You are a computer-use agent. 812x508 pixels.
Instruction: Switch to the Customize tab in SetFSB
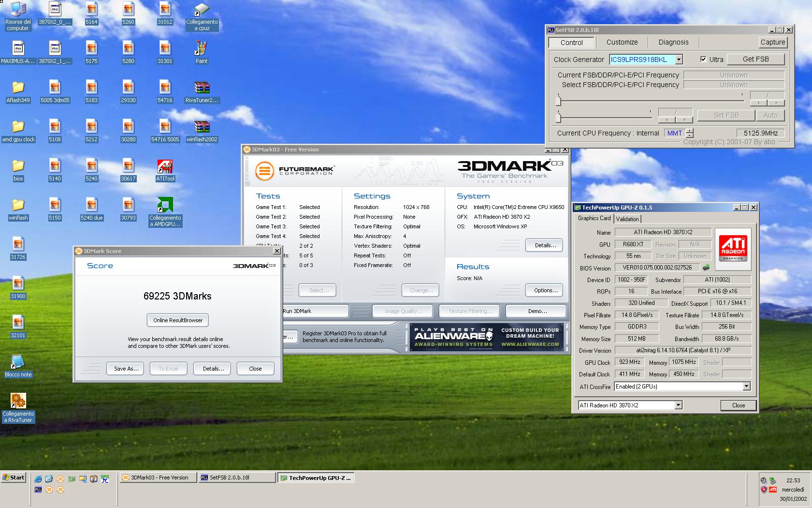pos(622,42)
